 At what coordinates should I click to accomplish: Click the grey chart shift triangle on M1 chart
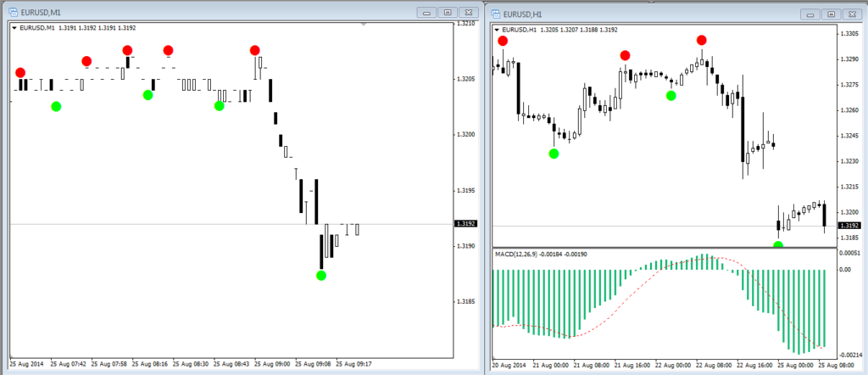(364, 25)
